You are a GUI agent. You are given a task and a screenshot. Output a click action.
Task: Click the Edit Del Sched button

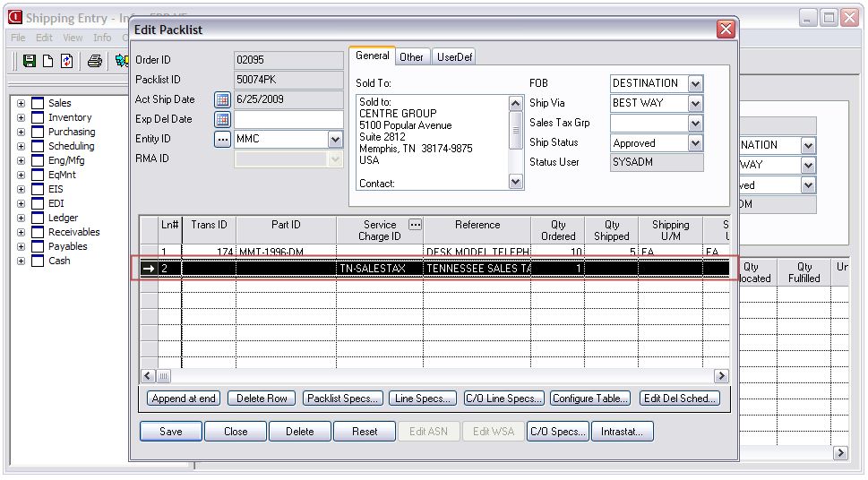tap(679, 399)
